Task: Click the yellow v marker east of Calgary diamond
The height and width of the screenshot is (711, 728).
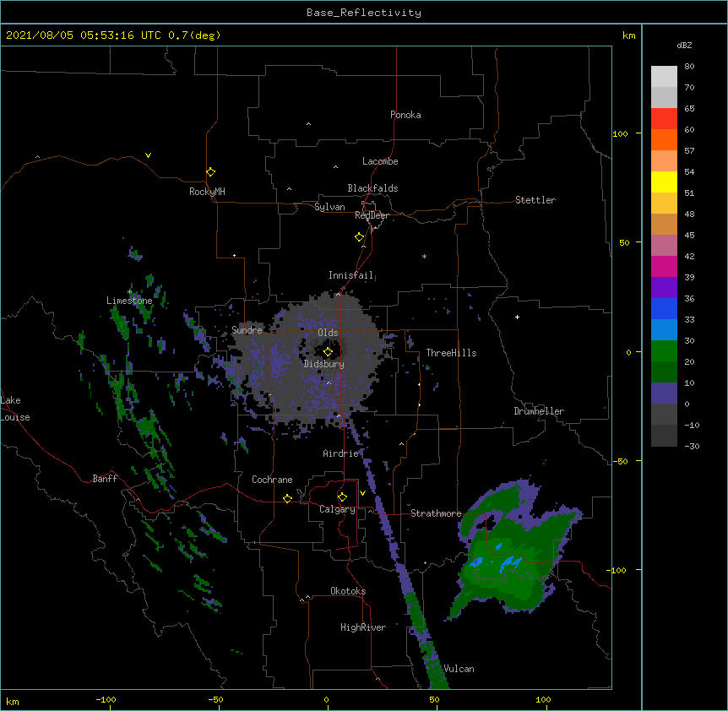Action: (x=362, y=493)
